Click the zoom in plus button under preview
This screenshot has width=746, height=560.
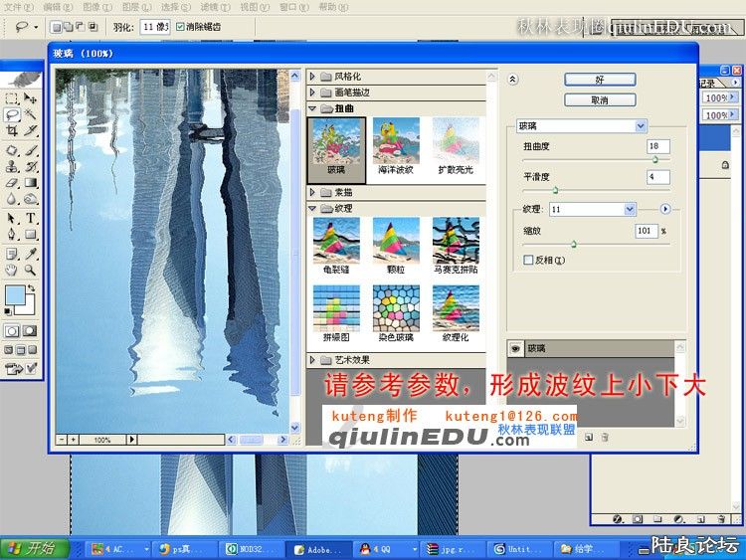click(x=74, y=439)
